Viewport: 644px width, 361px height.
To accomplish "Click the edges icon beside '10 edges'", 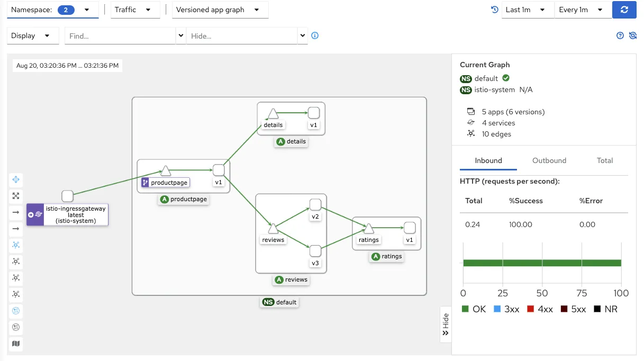I will click(471, 134).
